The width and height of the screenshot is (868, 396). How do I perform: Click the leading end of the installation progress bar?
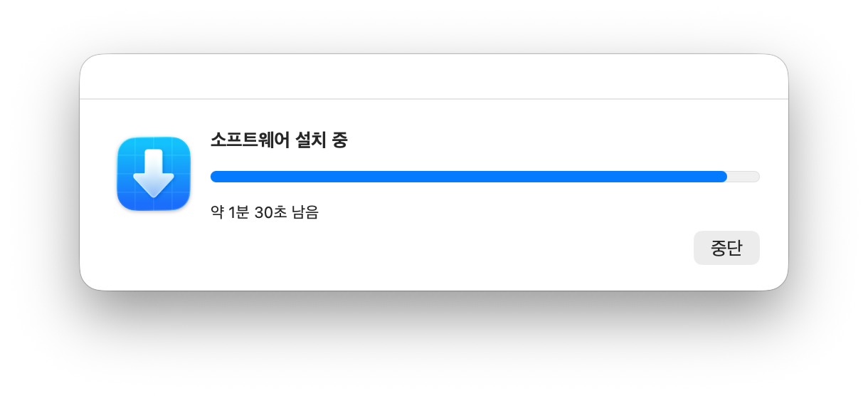pyautogui.click(x=216, y=177)
